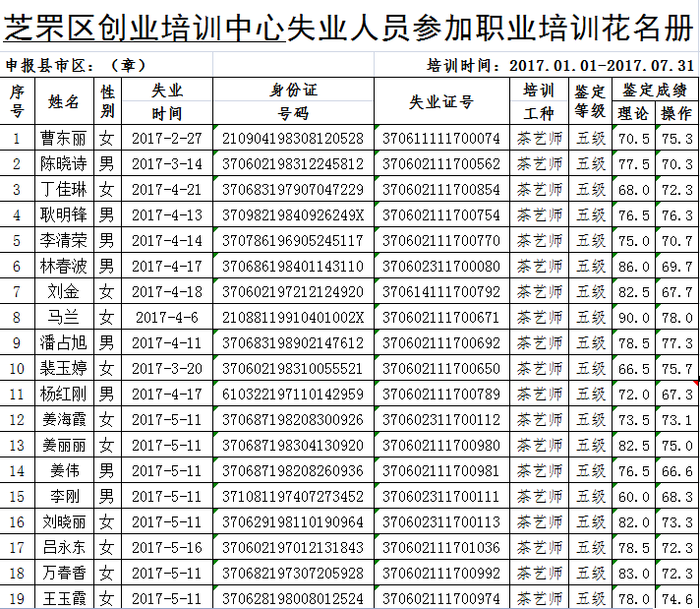Click the 理论 sub-header cell
The height and width of the screenshot is (609, 700).
click(633, 113)
